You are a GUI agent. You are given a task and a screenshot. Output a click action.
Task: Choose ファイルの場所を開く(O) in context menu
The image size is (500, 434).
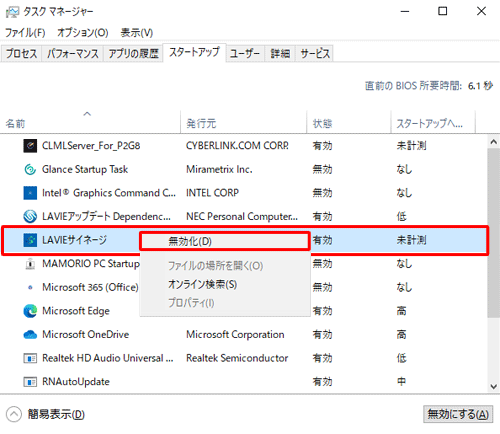225,266
